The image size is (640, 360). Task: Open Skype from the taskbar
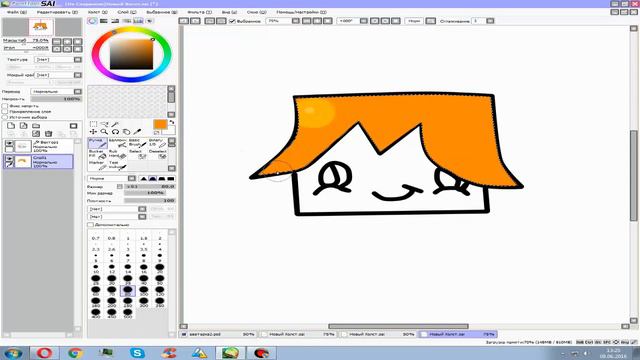click(137, 353)
